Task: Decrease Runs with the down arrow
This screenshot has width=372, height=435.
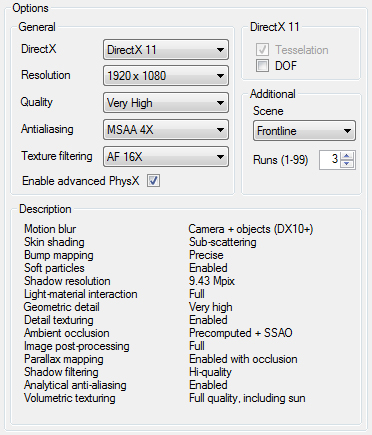Action: pyautogui.click(x=347, y=164)
